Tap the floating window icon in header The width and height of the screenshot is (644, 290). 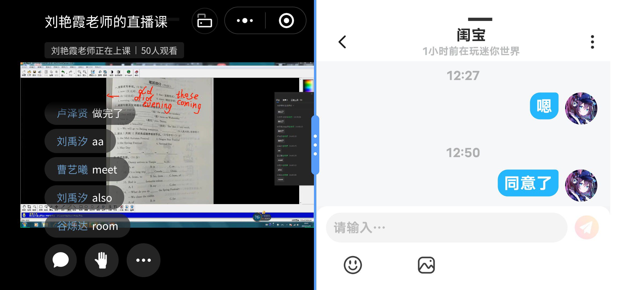(204, 21)
